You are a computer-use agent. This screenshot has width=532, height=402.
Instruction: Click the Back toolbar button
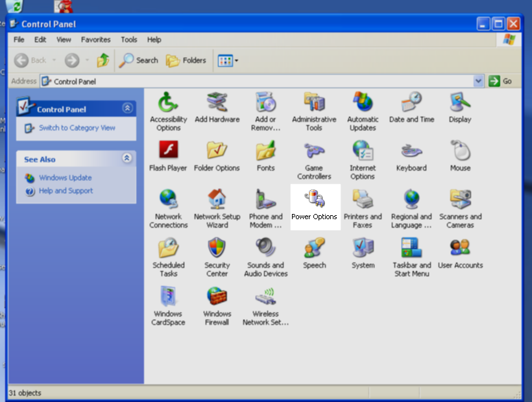[30, 60]
